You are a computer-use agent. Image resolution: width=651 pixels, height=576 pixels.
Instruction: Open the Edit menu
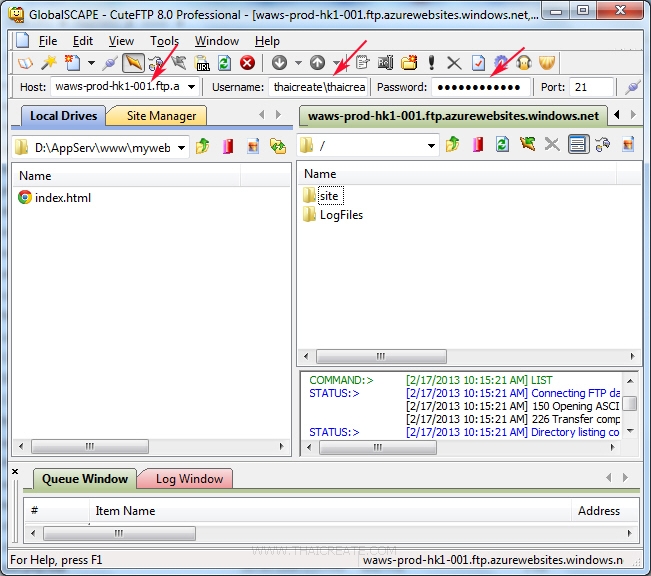tap(83, 41)
